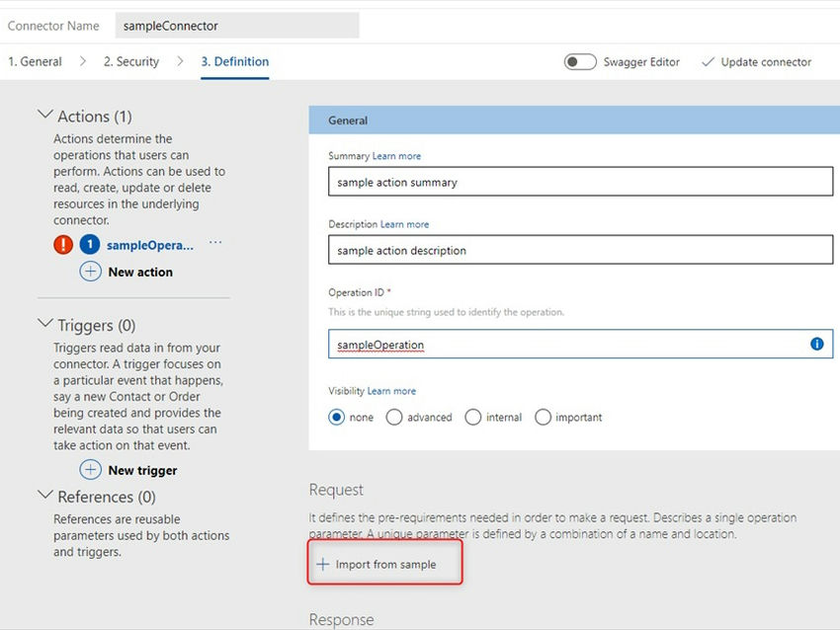Open the Visibility Learn more link
Screen dimensions: 840x630
pos(391,391)
